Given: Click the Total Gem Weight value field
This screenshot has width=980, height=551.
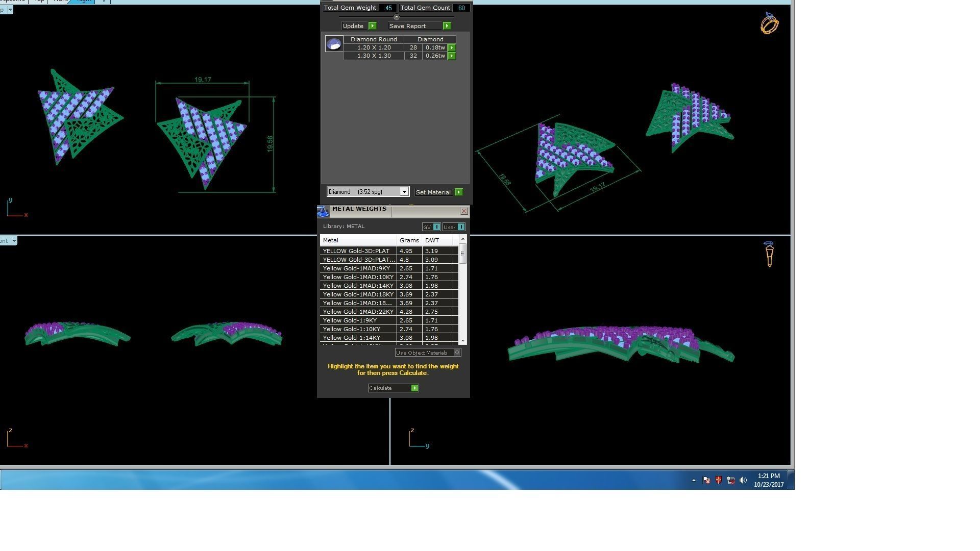Looking at the screenshot, I should click(x=388, y=8).
